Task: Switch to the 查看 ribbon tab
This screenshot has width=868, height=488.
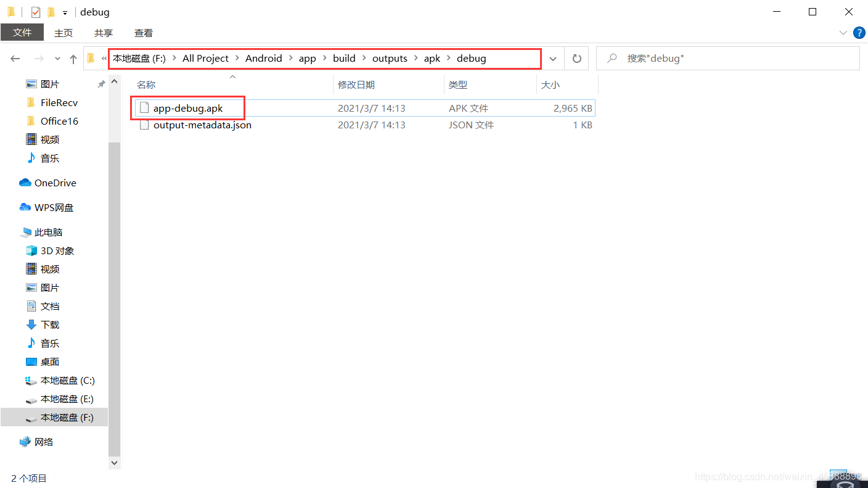Action: (144, 33)
